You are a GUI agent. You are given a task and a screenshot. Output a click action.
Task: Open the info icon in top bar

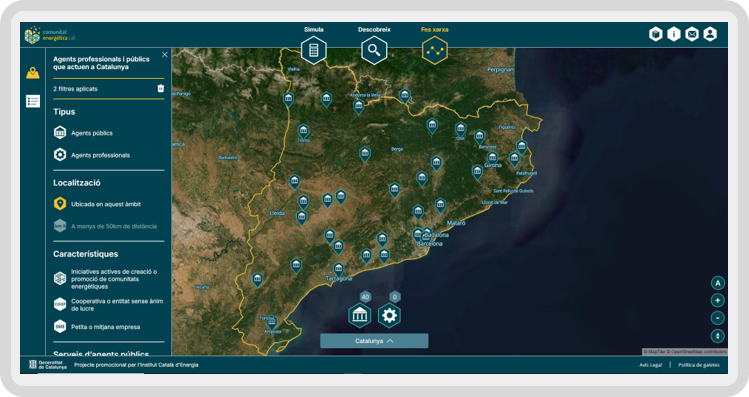[x=674, y=34]
